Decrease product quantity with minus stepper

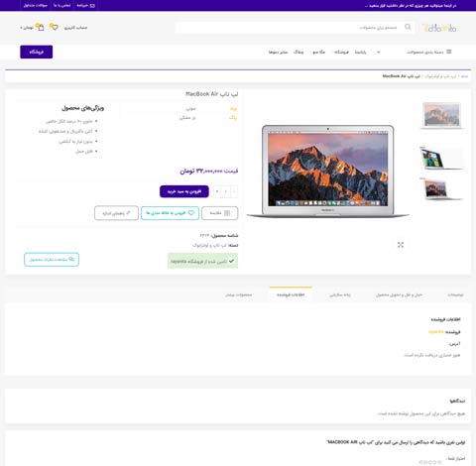pyautogui.click(x=234, y=191)
